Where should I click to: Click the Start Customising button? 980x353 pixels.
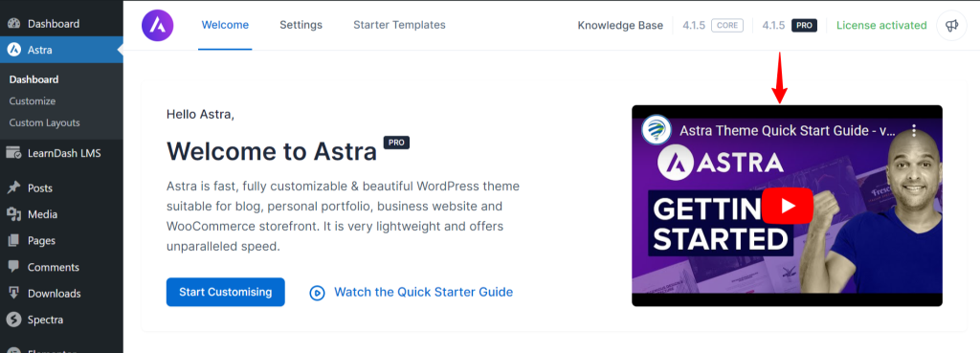[226, 292]
